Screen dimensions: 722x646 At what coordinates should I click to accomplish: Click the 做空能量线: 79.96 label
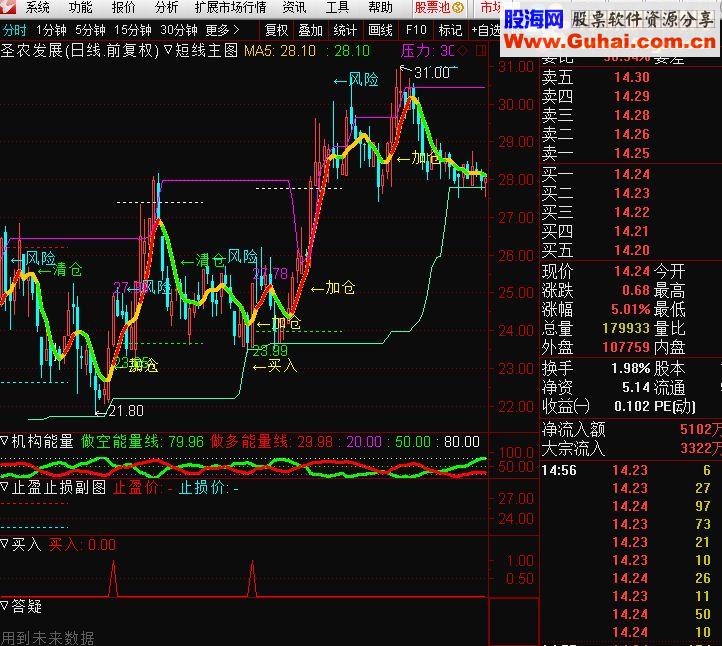tap(142, 442)
